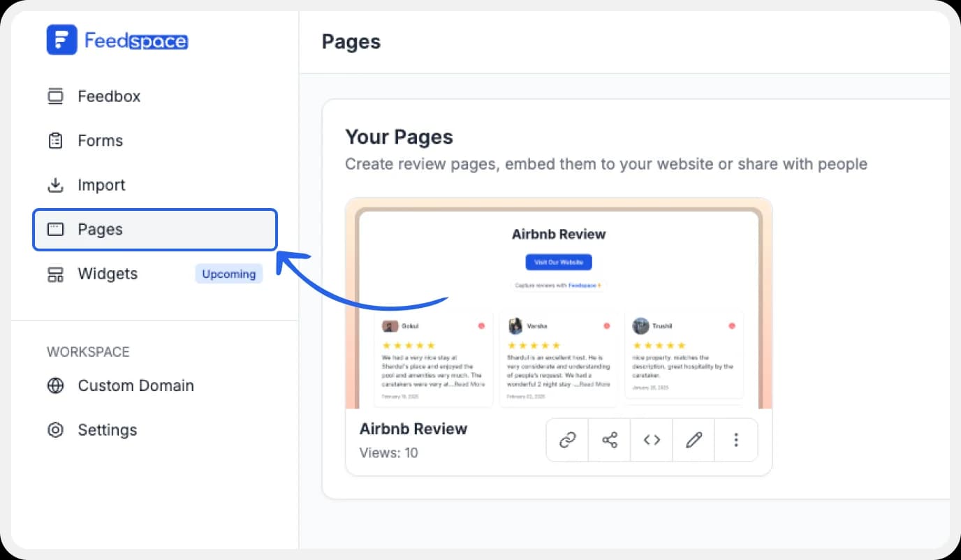Screen dimensions: 961x560
Task: Click the Visit Our Website button
Action: [x=559, y=262]
